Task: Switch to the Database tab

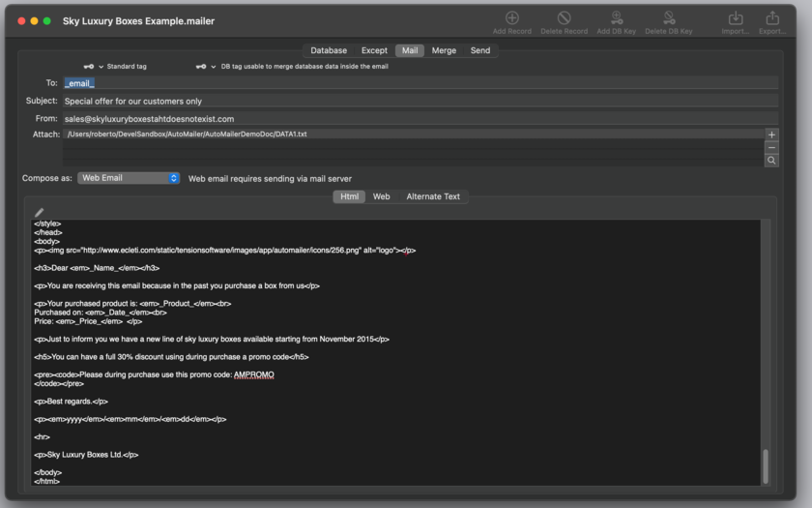Action: [329, 50]
